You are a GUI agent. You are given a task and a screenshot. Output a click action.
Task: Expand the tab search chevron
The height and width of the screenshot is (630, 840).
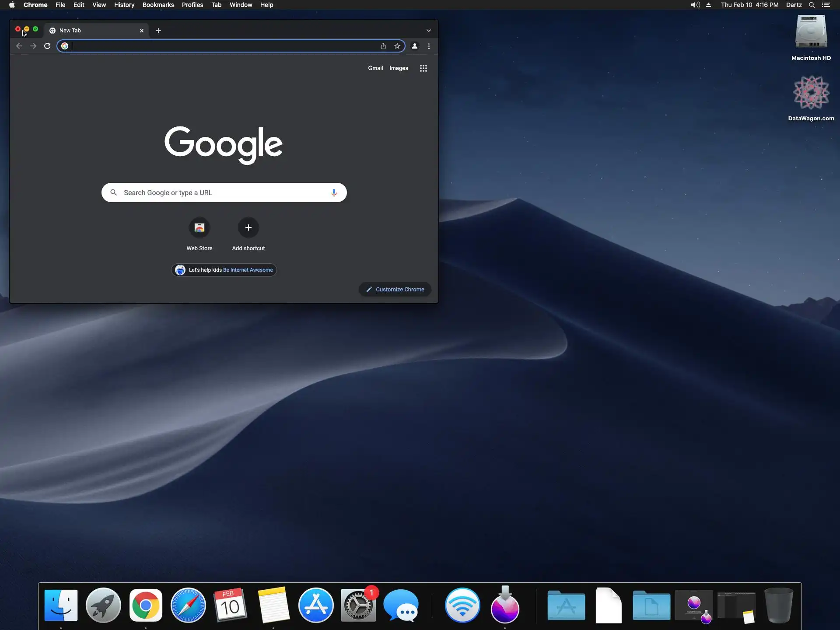point(429,31)
